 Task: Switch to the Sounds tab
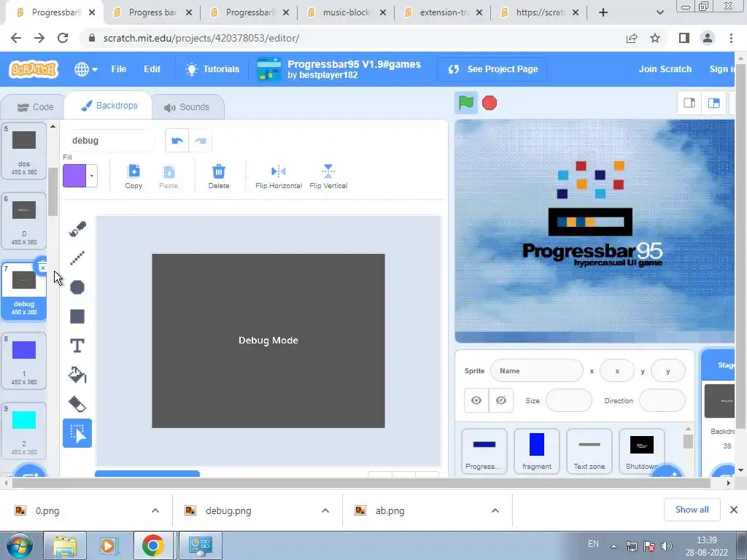(187, 107)
